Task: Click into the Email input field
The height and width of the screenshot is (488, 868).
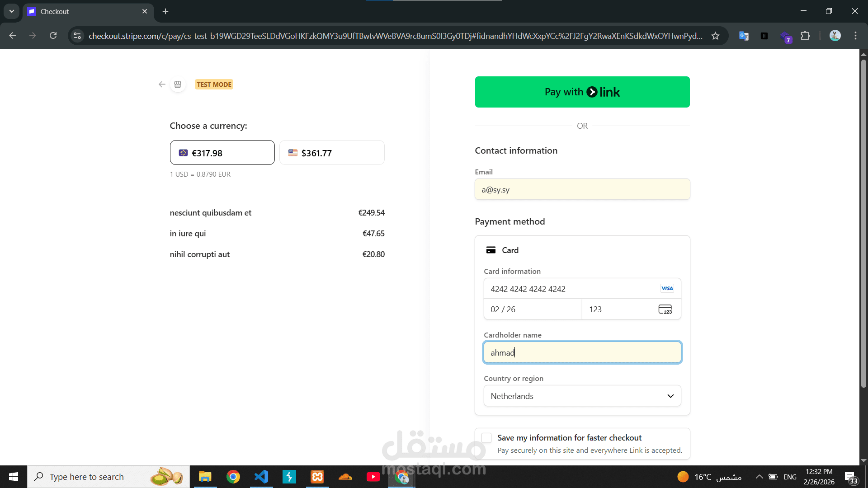Action: [x=582, y=189]
